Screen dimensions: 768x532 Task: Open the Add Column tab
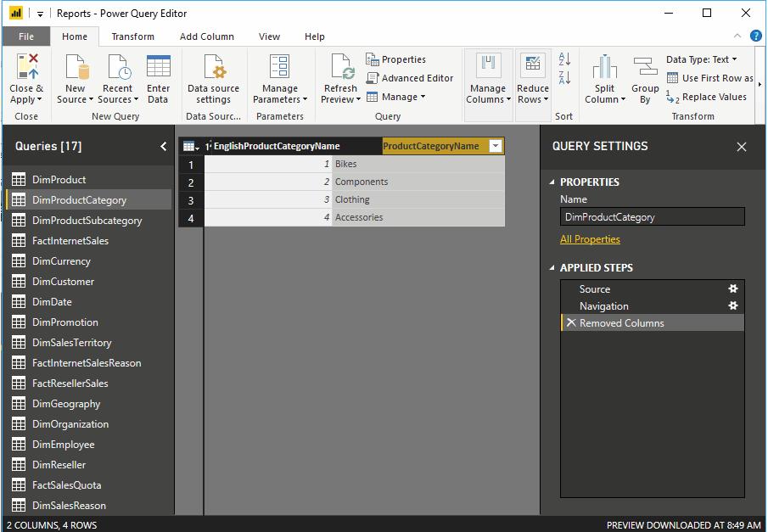point(206,36)
